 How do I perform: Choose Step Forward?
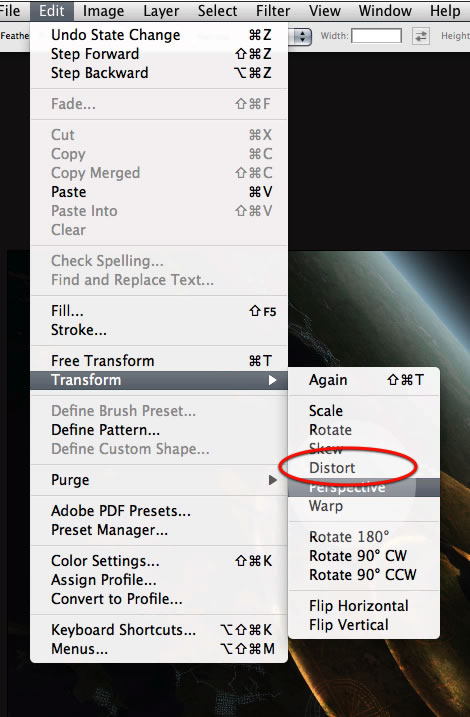tap(159, 54)
